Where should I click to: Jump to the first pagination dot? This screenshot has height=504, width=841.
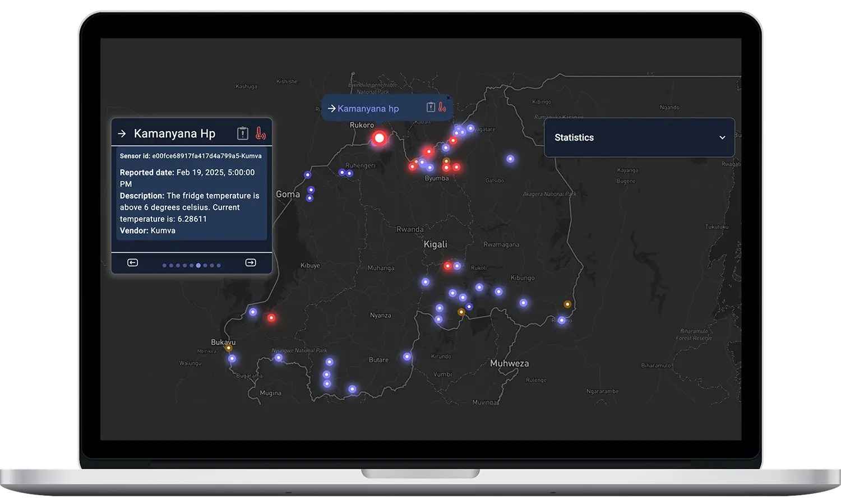click(x=164, y=265)
